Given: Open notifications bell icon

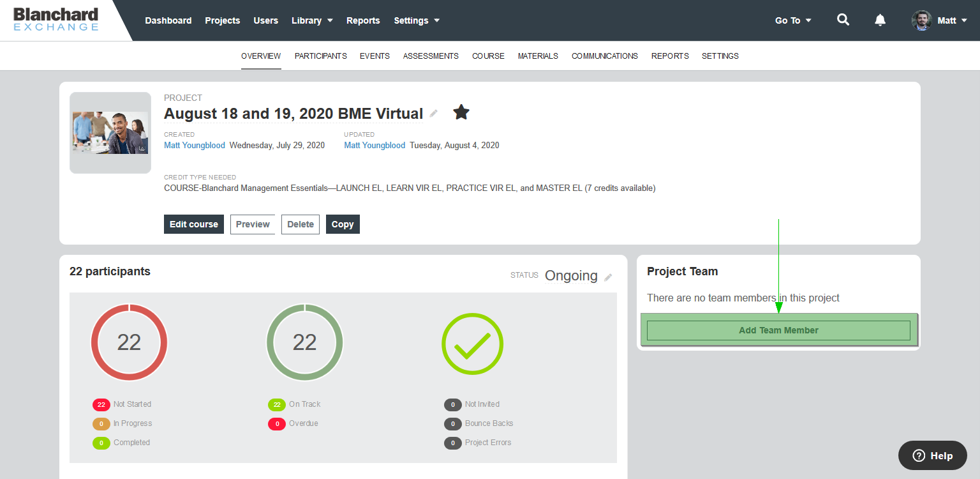Looking at the screenshot, I should pos(880,20).
